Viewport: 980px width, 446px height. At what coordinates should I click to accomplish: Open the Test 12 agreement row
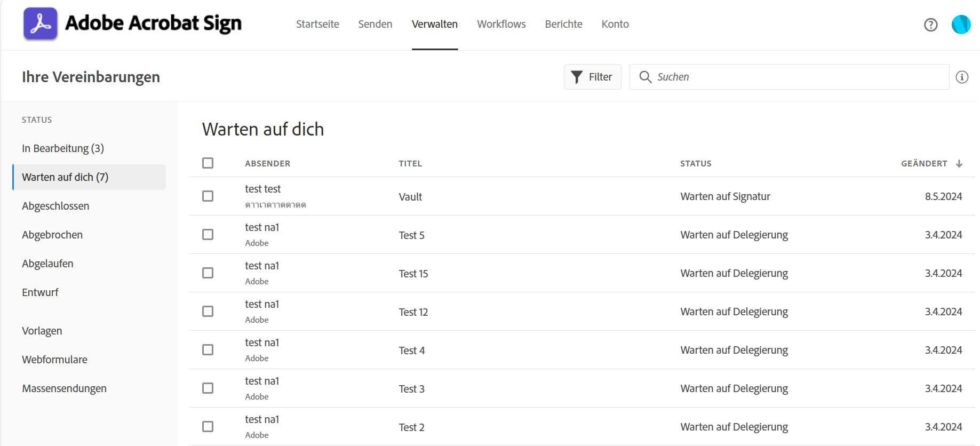413,312
